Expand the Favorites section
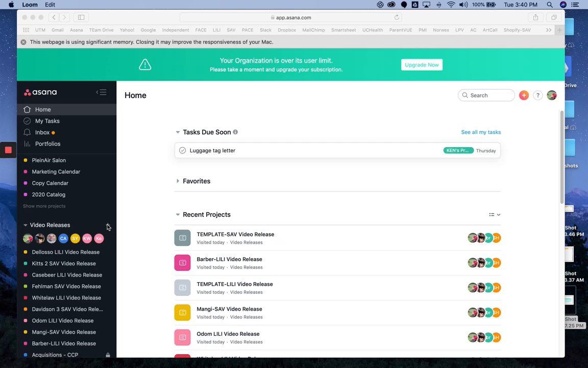 178,181
